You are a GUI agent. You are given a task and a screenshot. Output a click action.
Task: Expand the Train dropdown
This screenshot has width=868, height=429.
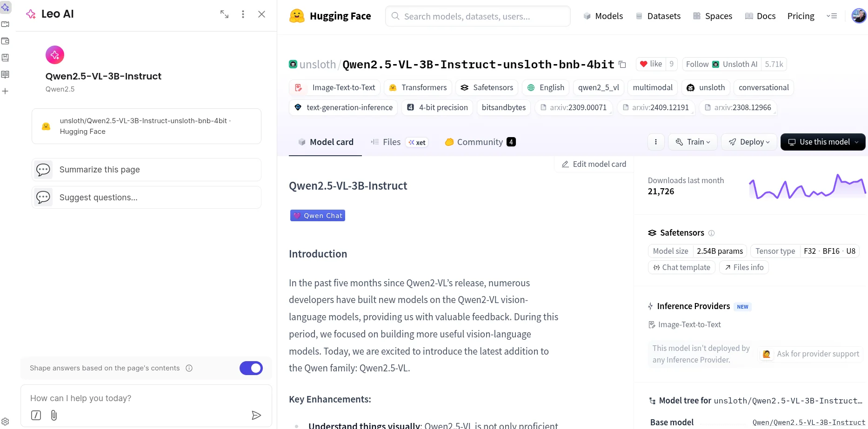click(x=693, y=142)
